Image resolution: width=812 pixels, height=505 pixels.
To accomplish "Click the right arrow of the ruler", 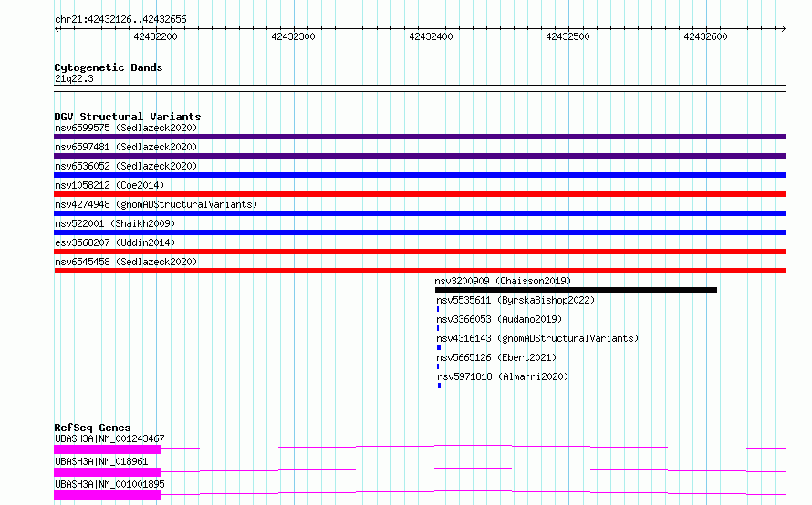I will click(783, 28).
